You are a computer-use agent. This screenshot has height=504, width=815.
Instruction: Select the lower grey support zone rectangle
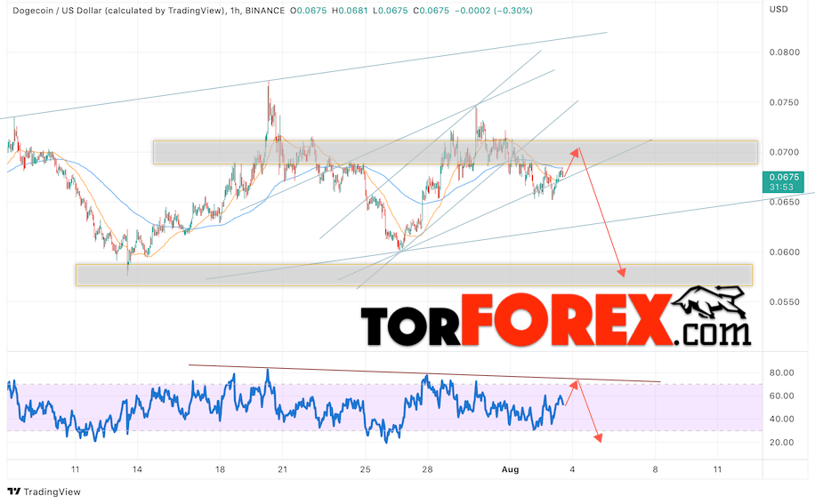coord(414,275)
